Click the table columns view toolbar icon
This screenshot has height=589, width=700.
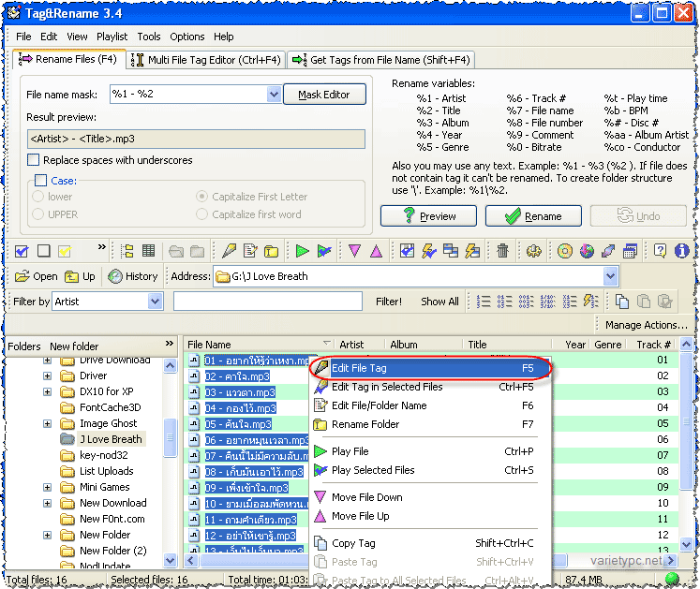click(148, 251)
